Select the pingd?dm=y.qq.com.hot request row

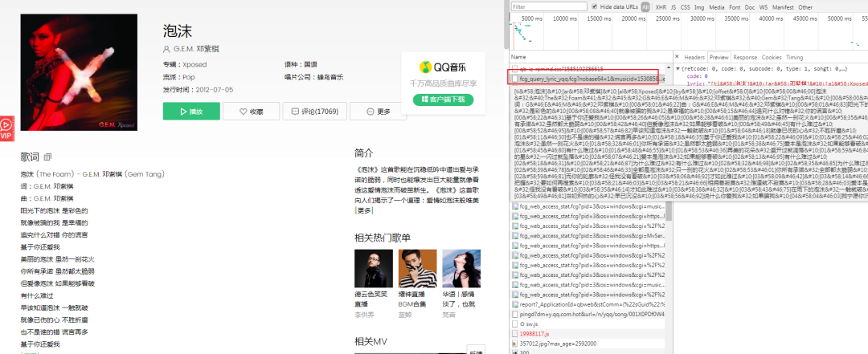tap(588, 314)
